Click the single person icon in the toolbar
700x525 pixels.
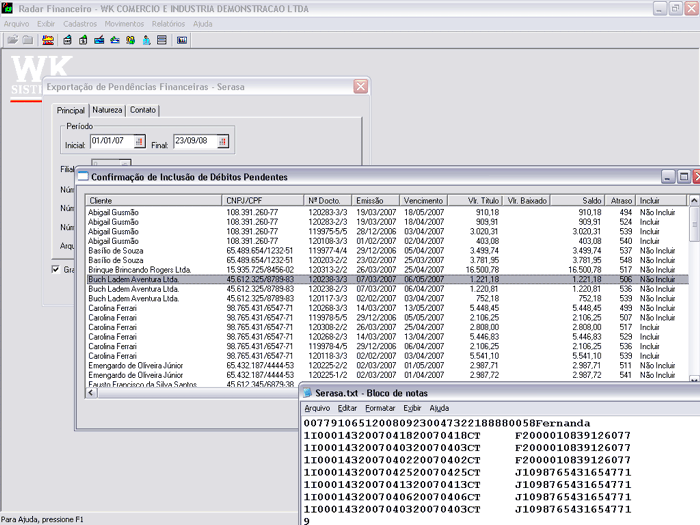point(146,40)
